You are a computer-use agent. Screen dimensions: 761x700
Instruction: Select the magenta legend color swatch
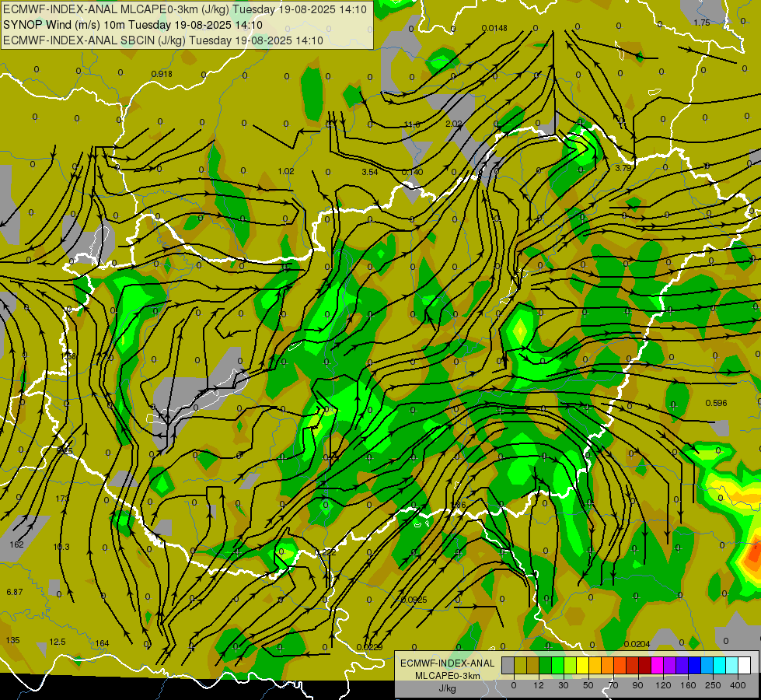pyautogui.click(x=657, y=665)
